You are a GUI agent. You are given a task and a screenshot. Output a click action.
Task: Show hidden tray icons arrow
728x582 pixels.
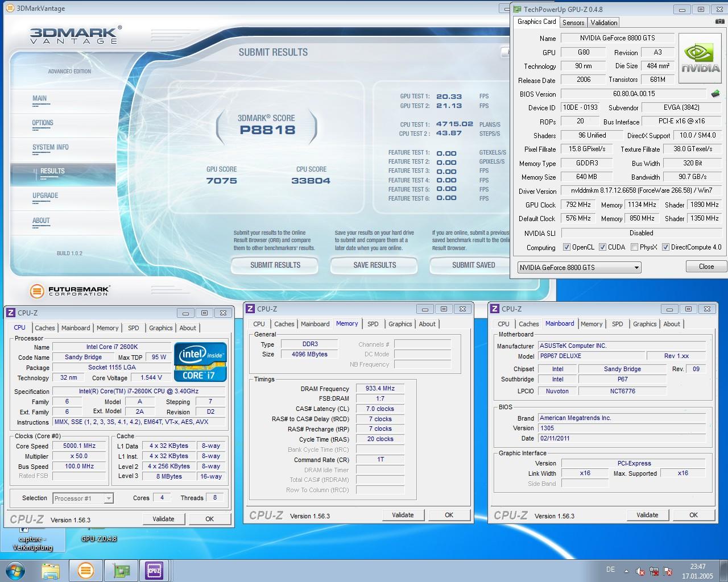point(627,571)
